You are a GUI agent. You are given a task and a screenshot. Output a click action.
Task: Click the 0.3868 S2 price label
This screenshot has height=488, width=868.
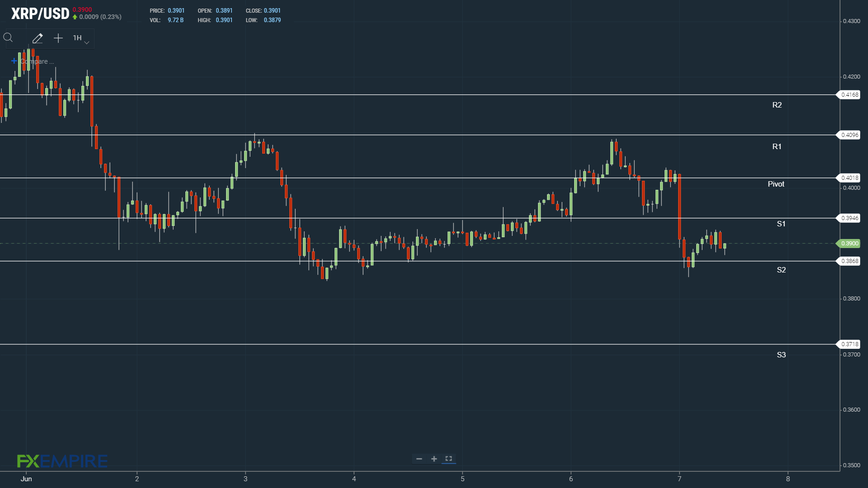[849, 261]
